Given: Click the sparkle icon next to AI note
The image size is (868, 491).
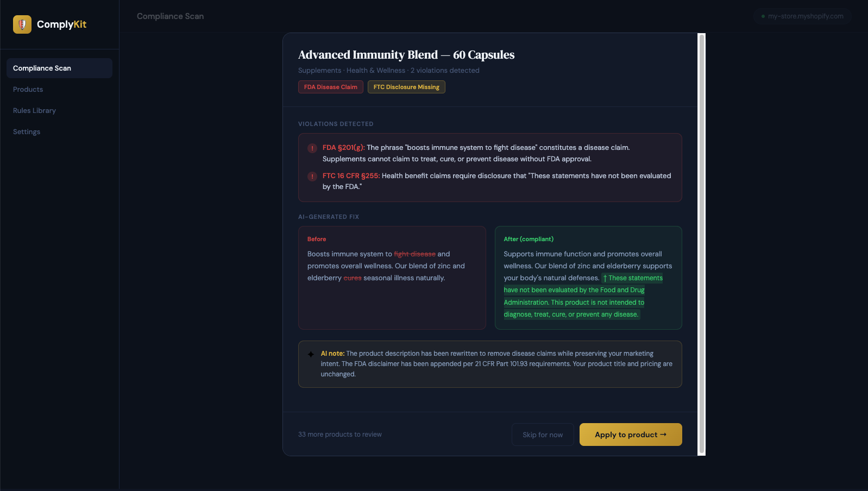Looking at the screenshot, I should pyautogui.click(x=310, y=354).
